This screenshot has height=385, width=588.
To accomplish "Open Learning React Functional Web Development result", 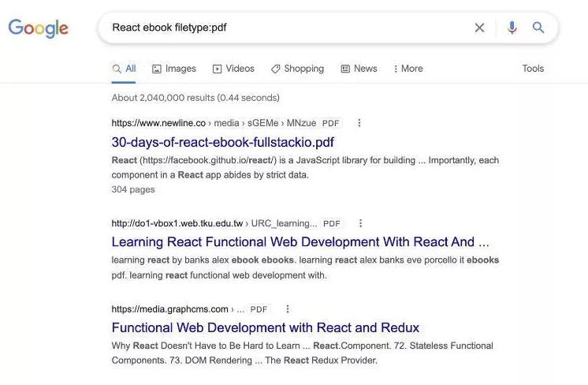I will (300, 241).
